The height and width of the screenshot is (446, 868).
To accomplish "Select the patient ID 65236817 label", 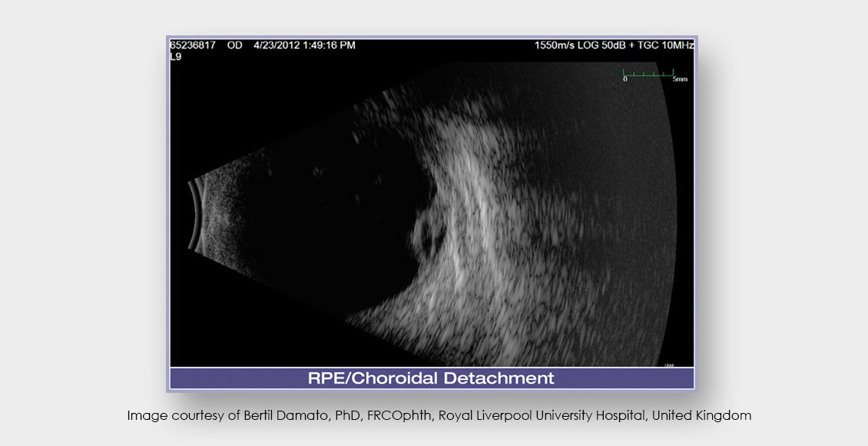I will point(192,45).
